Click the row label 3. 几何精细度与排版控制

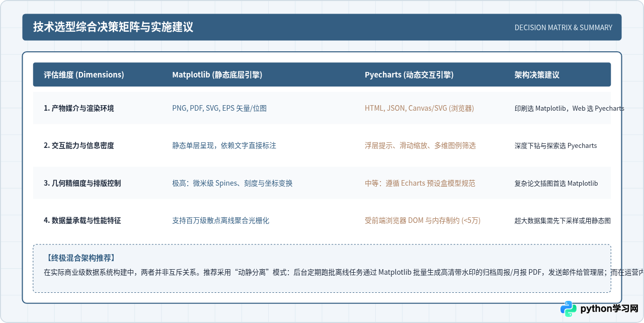[x=83, y=183]
